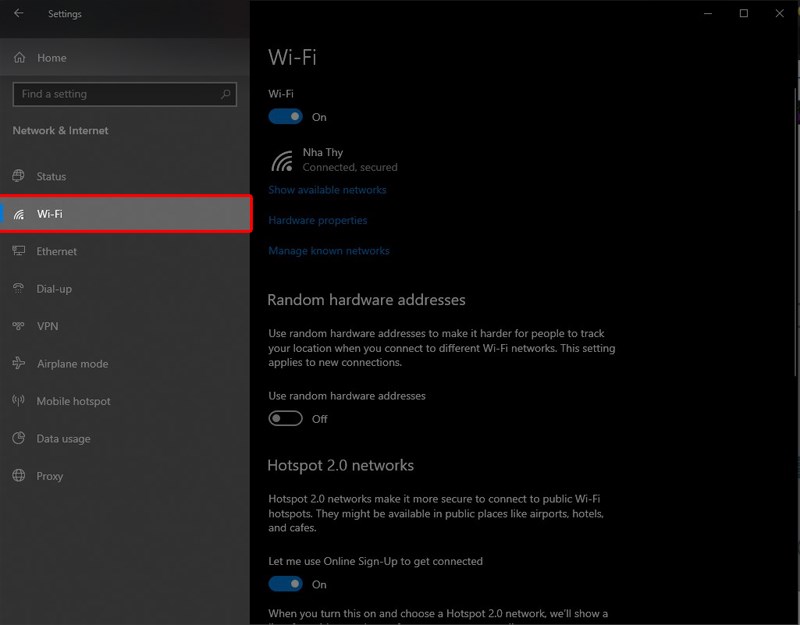Select the connected Nha Thy network
The height and width of the screenshot is (625, 800).
coord(335,160)
